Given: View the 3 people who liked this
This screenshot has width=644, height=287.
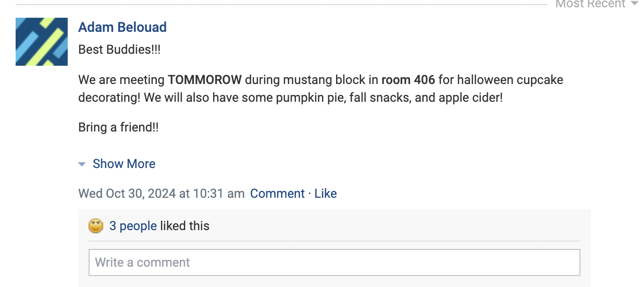Looking at the screenshot, I should 133,226.
